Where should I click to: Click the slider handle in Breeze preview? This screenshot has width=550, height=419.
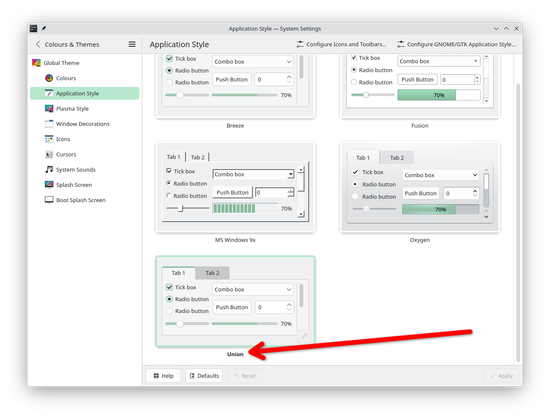180,95
